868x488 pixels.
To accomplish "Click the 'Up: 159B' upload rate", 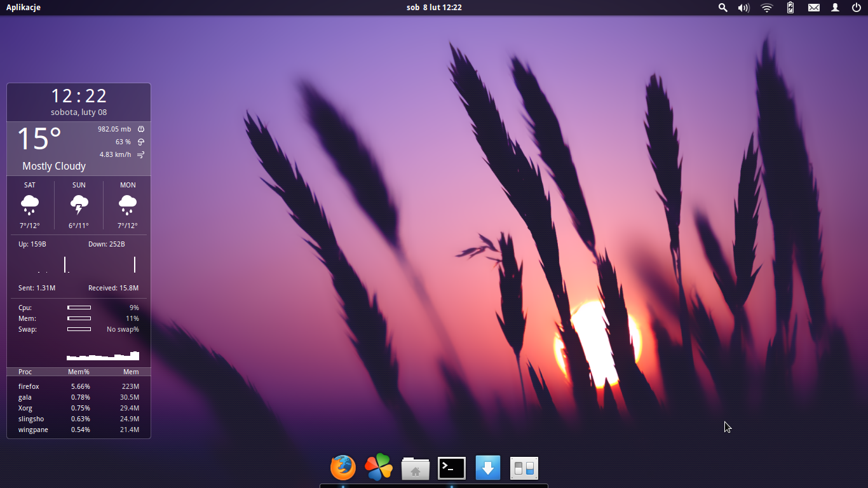I will coord(32,244).
